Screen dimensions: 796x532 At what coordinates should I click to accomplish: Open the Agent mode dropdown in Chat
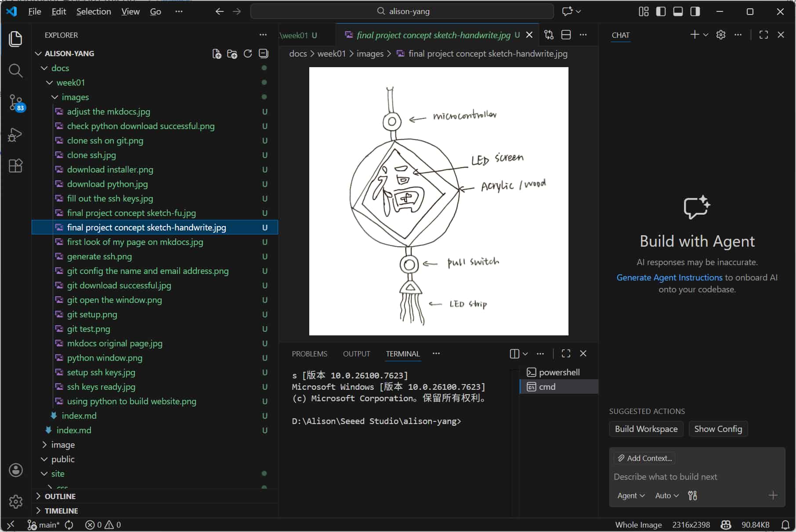pyautogui.click(x=630, y=495)
